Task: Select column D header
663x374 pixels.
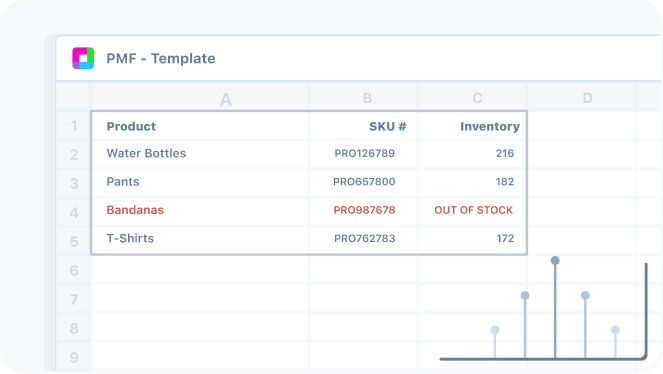Action: click(587, 98)
